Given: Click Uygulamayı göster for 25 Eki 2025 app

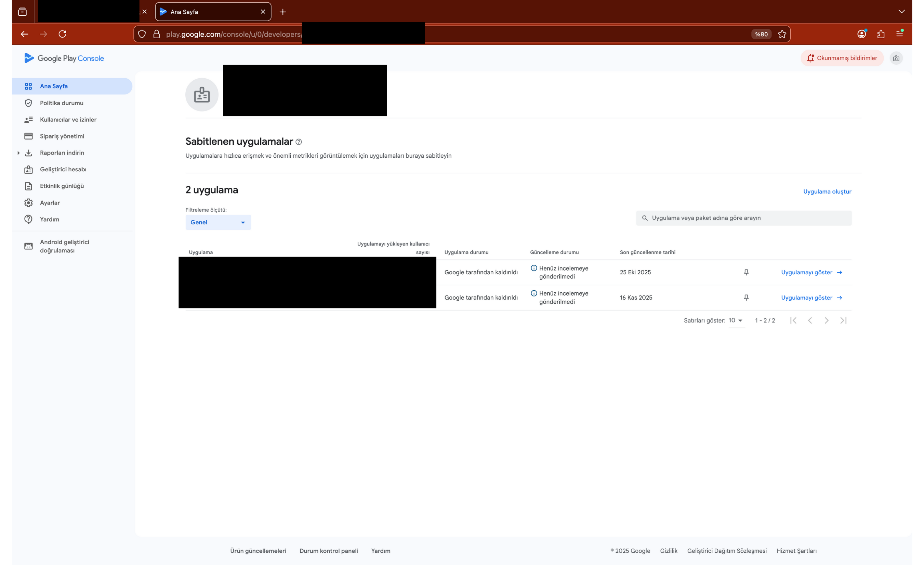Looking at the screenshot, I should [x=812, y=272].
